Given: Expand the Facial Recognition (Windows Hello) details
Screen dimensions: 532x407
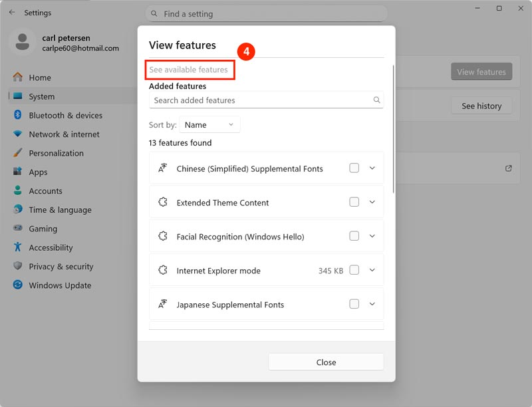Looking at the screenshot, I should pos(372,236).
